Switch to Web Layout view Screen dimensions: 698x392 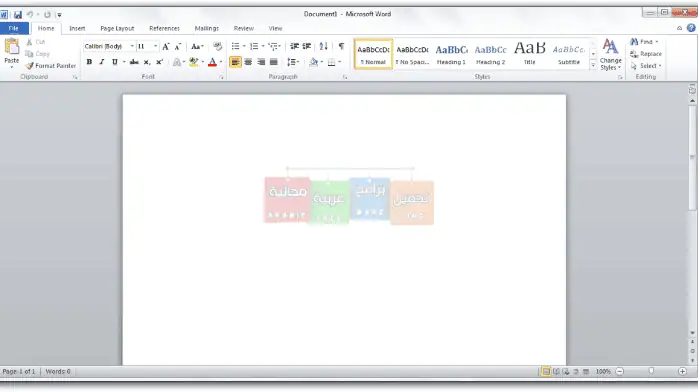pyautogui.click(x=566, y=371)
